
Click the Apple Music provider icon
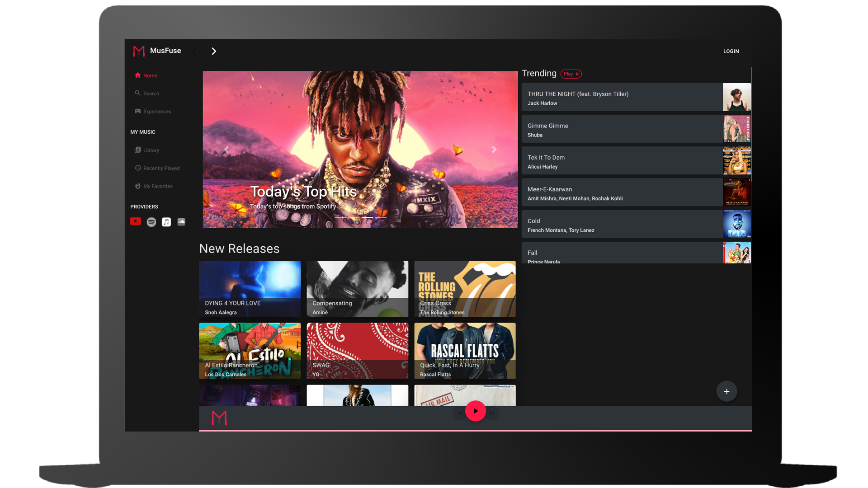coord(166,222)
